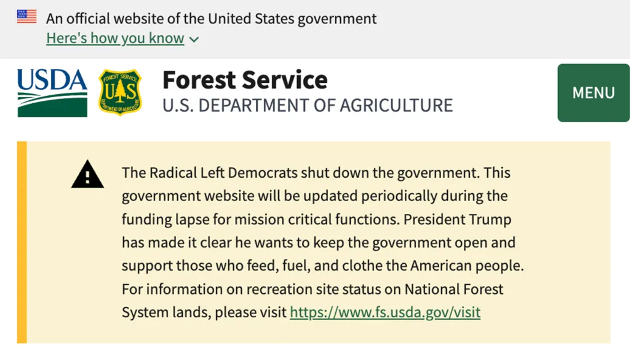The width and height of the screenshot is (630, 364).
Task: Select the 'Forest Service' site title
Action: point(244,79)
